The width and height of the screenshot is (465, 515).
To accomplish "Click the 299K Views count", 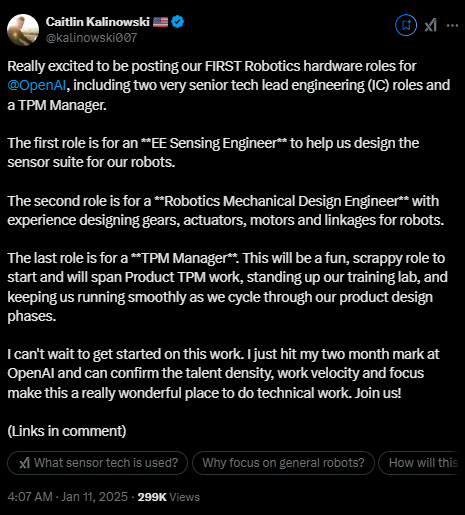I will tap(169, 497).
